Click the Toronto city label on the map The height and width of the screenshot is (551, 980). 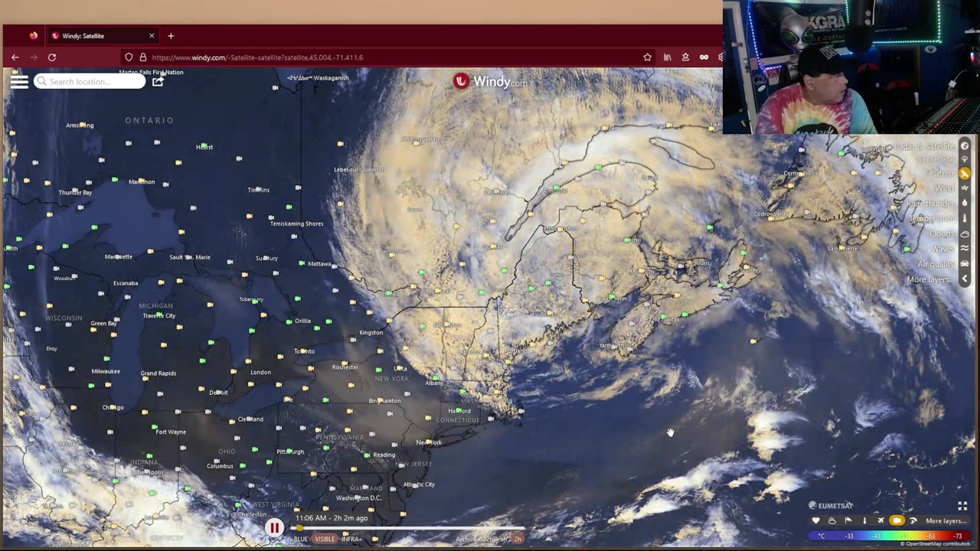304,351
